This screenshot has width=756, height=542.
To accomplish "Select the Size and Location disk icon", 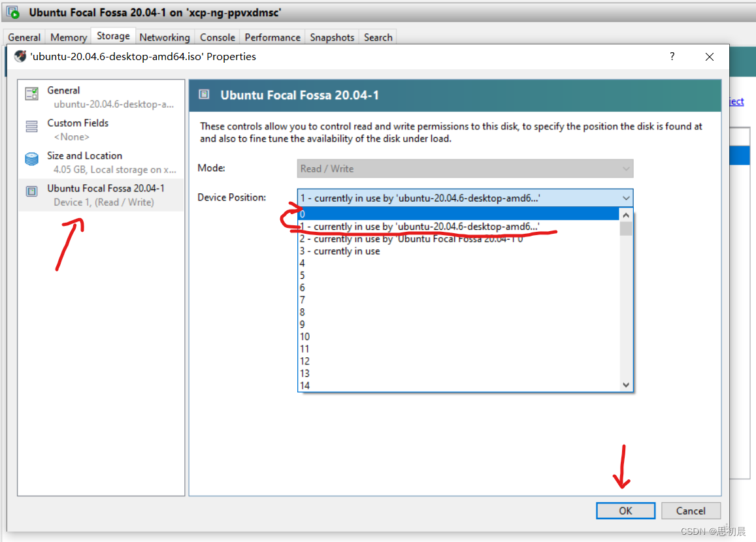I will coord(32,159).
